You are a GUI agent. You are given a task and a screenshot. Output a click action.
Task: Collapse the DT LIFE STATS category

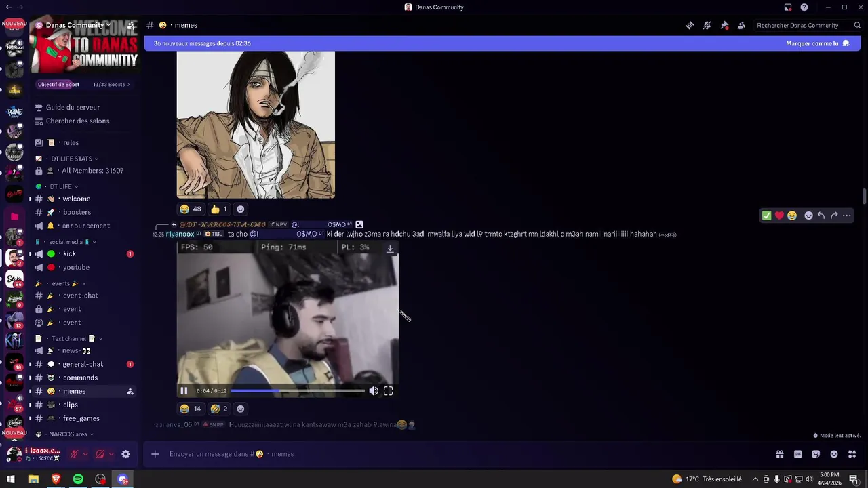(71, 159)
